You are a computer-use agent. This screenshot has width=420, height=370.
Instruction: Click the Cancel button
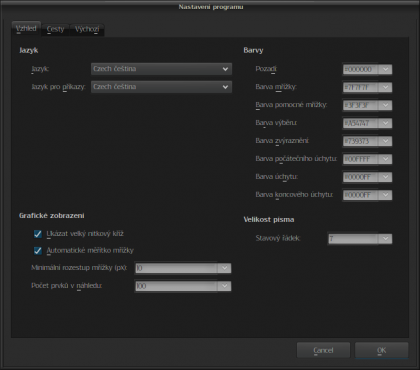click(x=323, y=350)
